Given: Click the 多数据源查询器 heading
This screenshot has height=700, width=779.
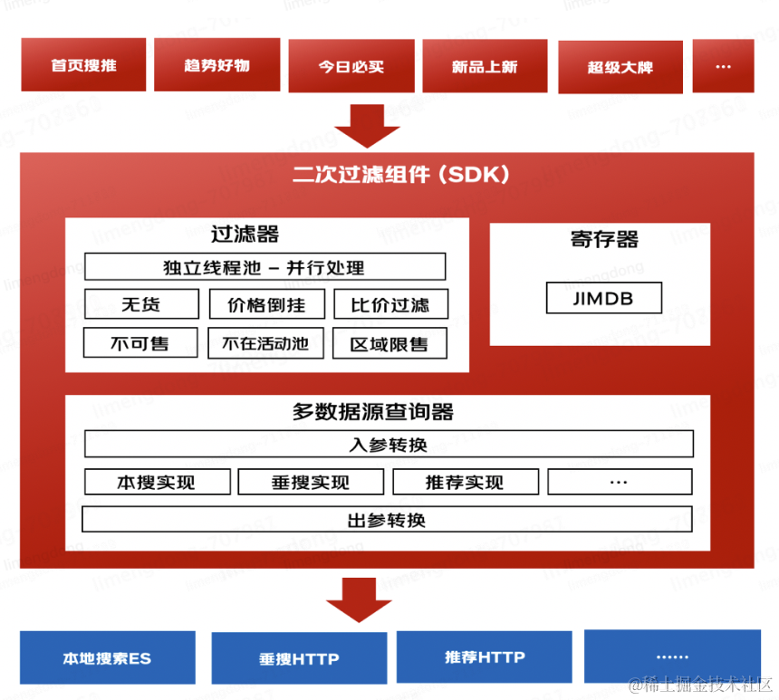Looking at the screenshot, I should pyautogui.click(x=372, y=412).
